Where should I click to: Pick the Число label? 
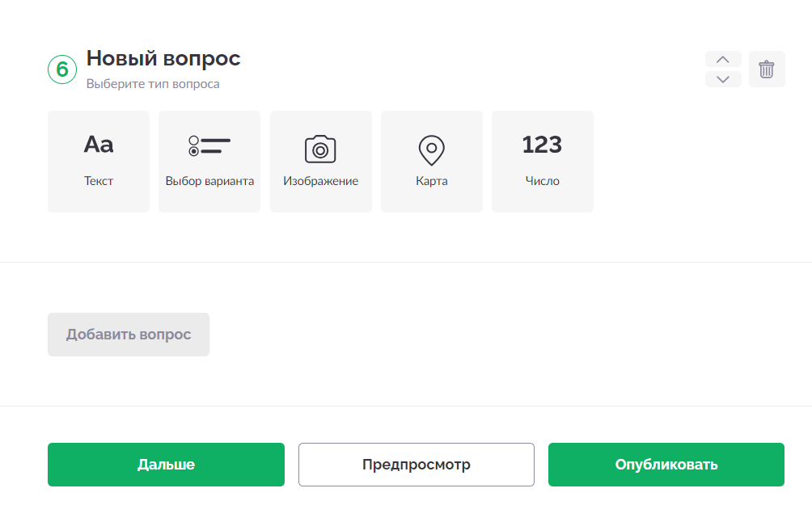coord(542,181)
